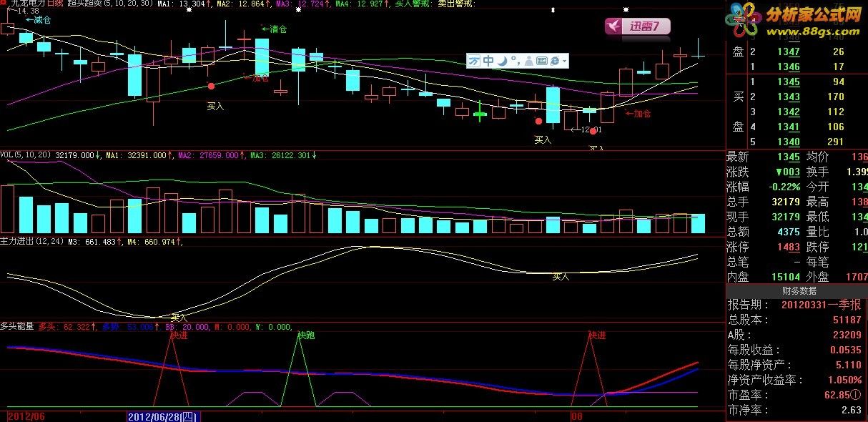868x422 pixels.
Task: Click the leftmost white star marker above chart
Action: coord(189,10)
